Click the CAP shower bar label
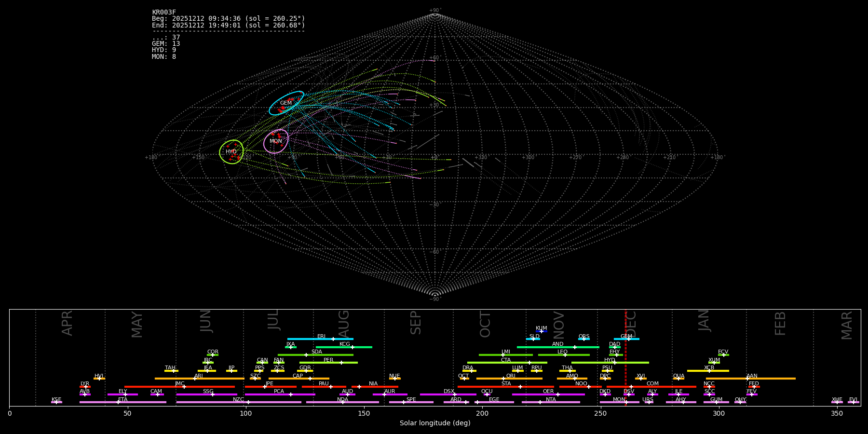Viewport: 868px width, 434px height. pos(298,376)
